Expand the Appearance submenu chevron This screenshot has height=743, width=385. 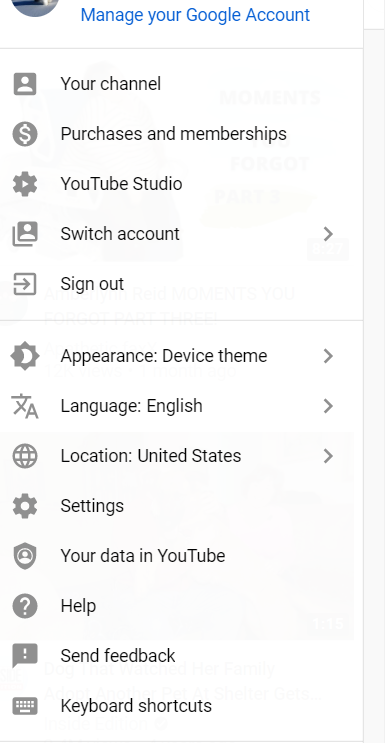[328, 356]
